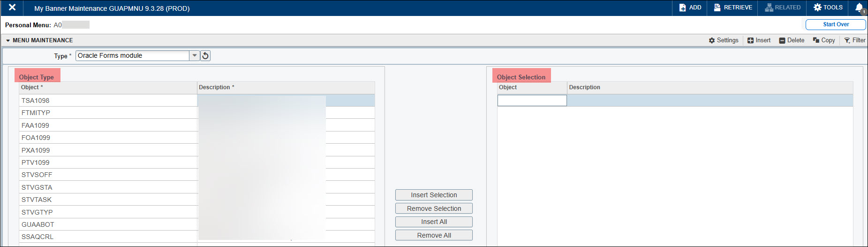Click the Object column header in Object Type
This screenshot has width=868, height=247.
point(108,87)
